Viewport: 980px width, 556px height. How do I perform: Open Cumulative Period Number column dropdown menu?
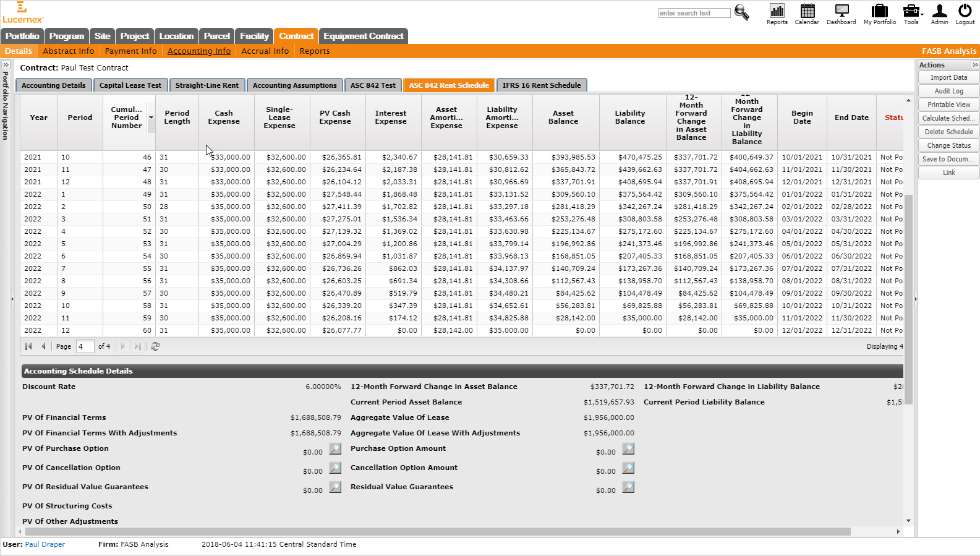point(151,118)
